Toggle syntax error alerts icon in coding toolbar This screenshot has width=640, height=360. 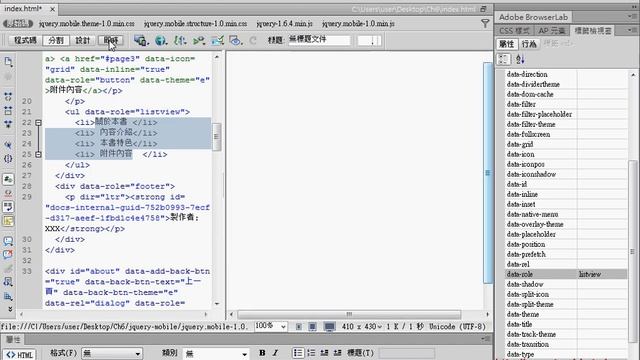click(x=8, y=221)
